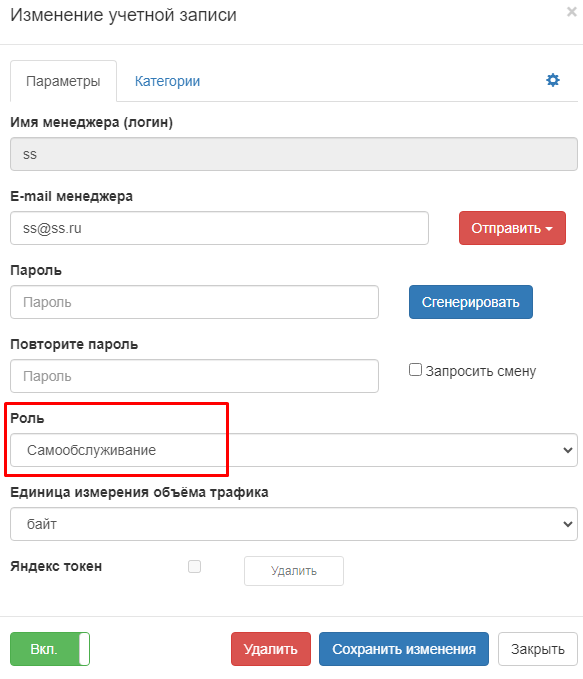Close the dialog with the X icon

coord(572,12)
